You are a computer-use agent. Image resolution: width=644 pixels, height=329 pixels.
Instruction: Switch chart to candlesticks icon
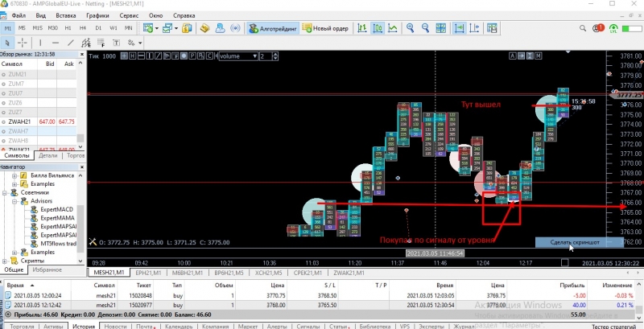point(378,28)
